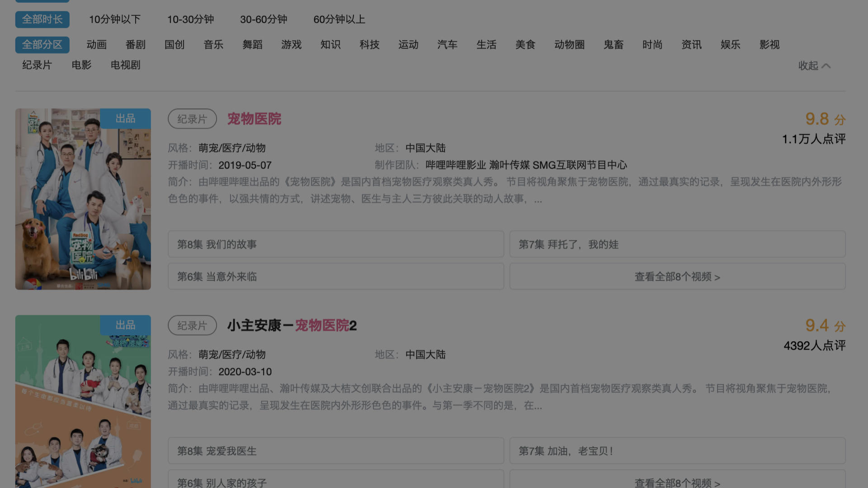Switch to the 纪录片 category

pos(37,65)
